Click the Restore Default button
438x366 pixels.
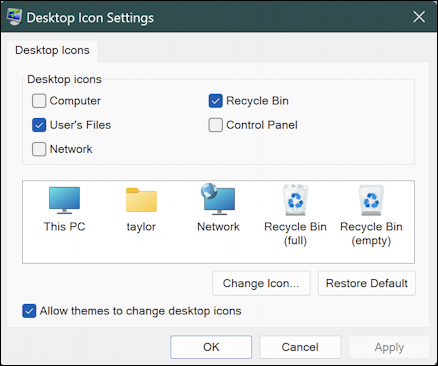[367, 283]
